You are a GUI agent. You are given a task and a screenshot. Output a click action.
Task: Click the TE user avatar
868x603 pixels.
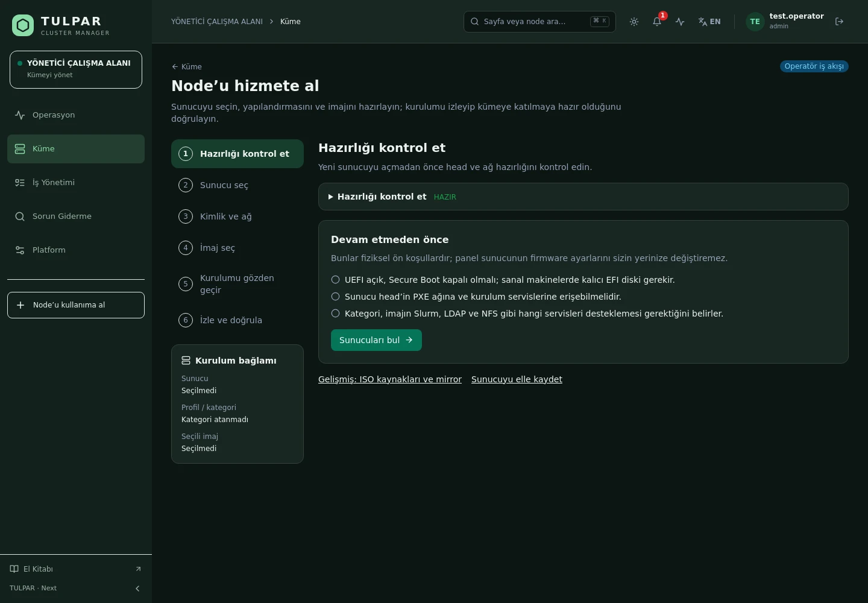click(755, 22)
